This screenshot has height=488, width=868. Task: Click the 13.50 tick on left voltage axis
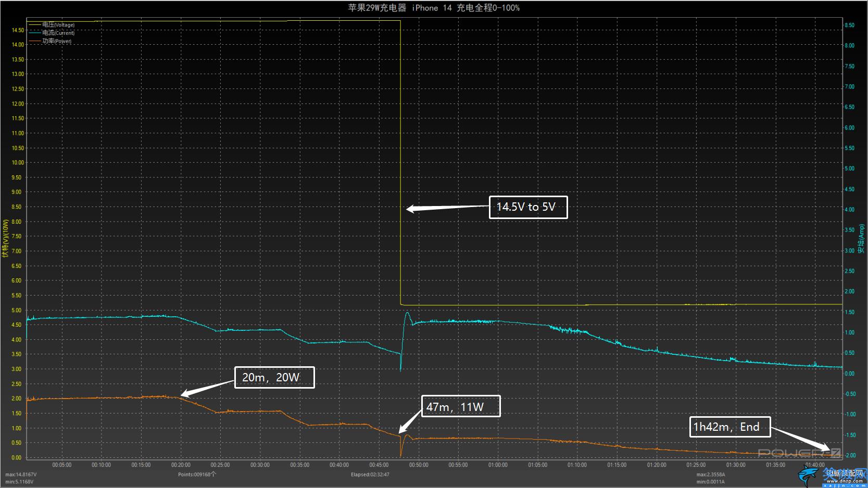pos(18,60)
